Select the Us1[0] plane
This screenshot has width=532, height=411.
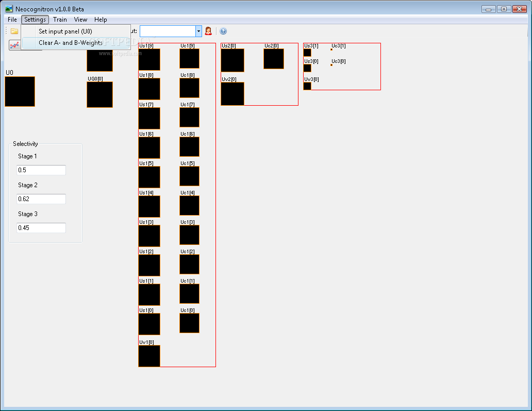tap(149, 324)
